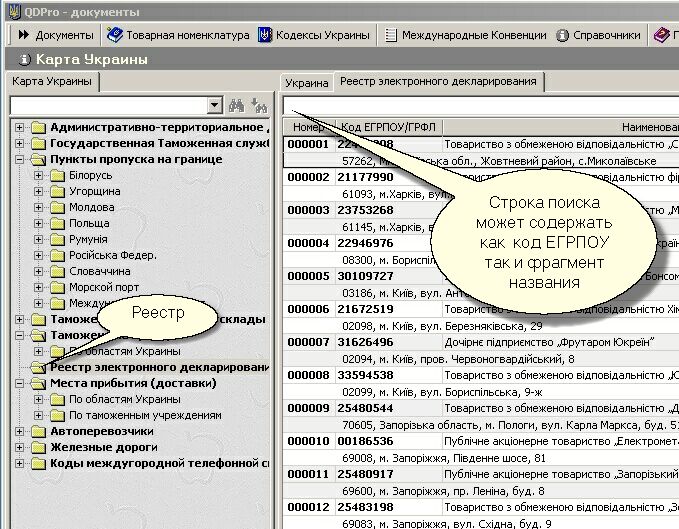Image resolution: width=679 pixels, height=529 pixels.
Task: Collapse Места прибытия (доставки) node
Action: click(x=19, y=384)
